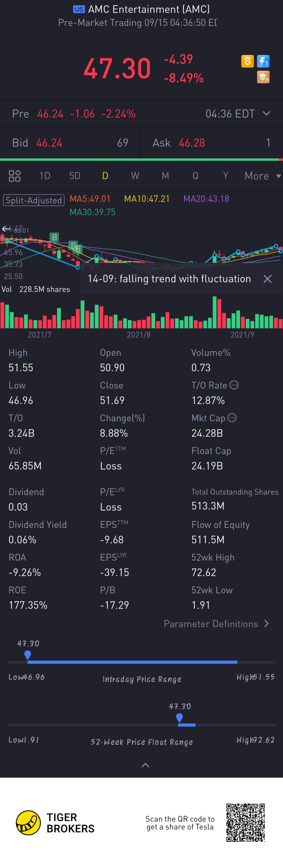
Task: Tap the Vol value 65.85M
Action: coord(25,466)
